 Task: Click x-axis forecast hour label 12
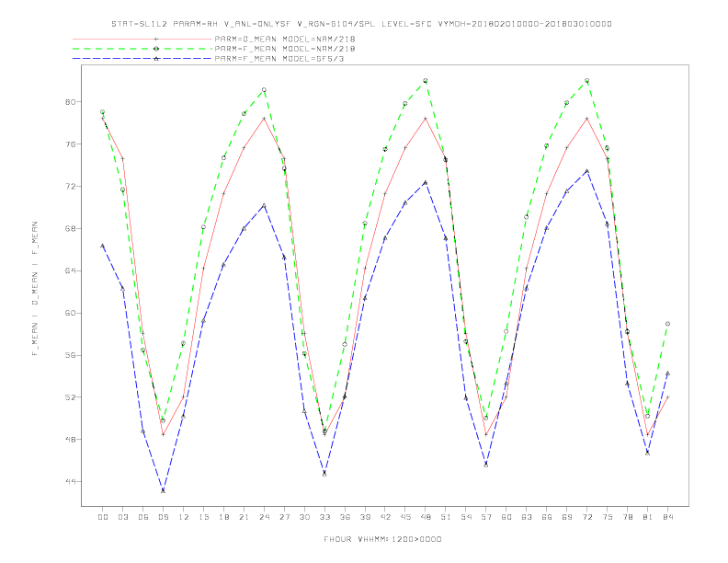click(x=184, y=517)
